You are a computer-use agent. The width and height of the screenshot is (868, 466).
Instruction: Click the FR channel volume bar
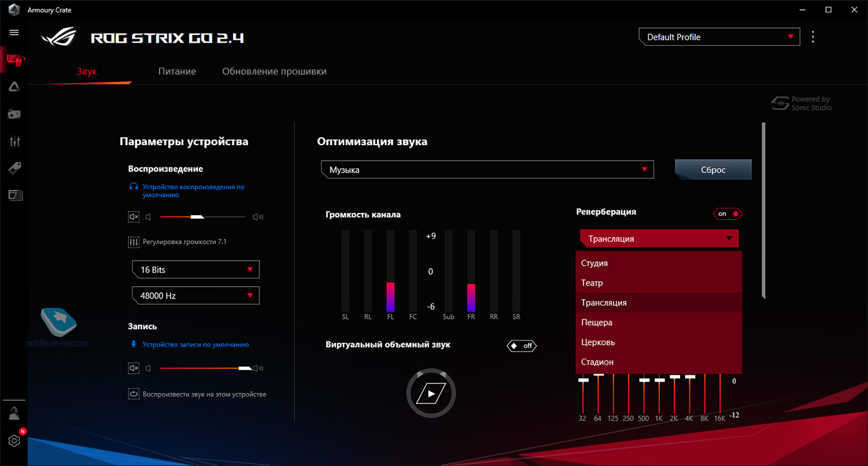(x=471, y=271)
